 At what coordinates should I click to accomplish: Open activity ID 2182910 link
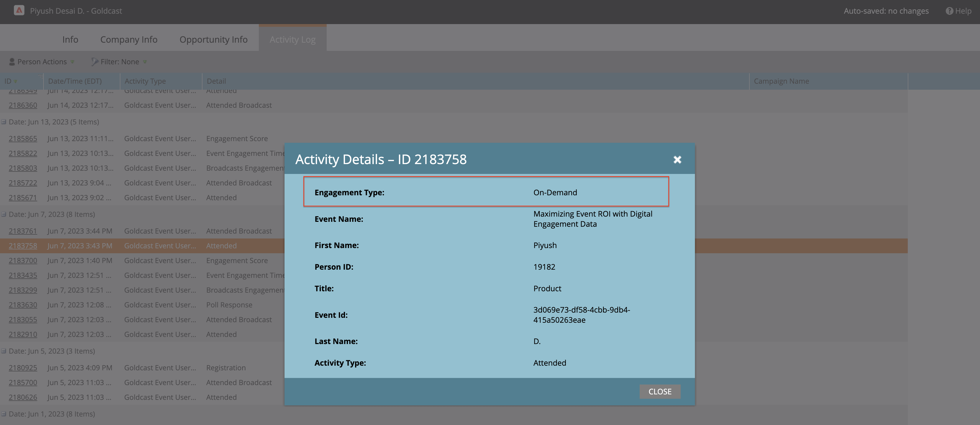click(x=23, y=334)
